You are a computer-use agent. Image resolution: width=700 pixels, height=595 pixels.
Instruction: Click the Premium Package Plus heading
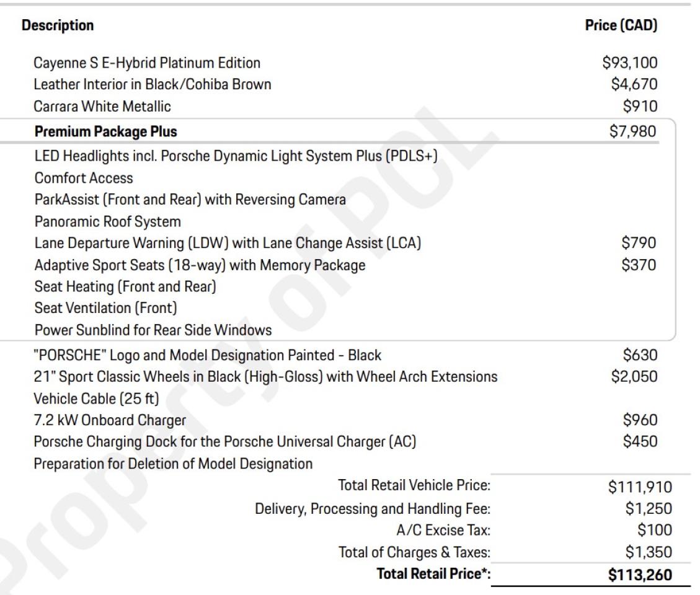105,131
